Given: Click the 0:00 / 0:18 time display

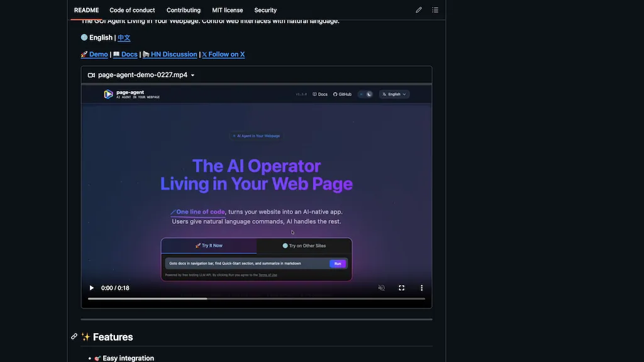Looking at the screenshot, I should coord(116,288).
